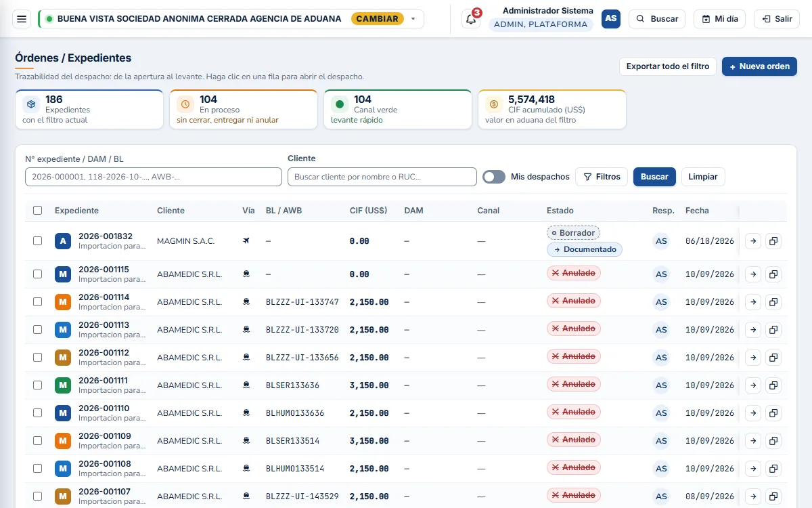The image size is (812, 508).
Task: Click the airplane icon for MAGMIN S.A.C.
Action: [x=246, y=241]
